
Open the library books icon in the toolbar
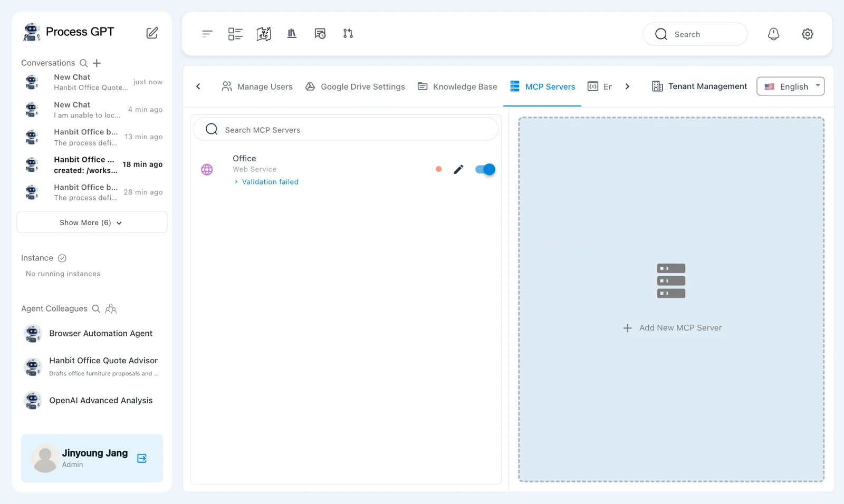coord(292,34)
